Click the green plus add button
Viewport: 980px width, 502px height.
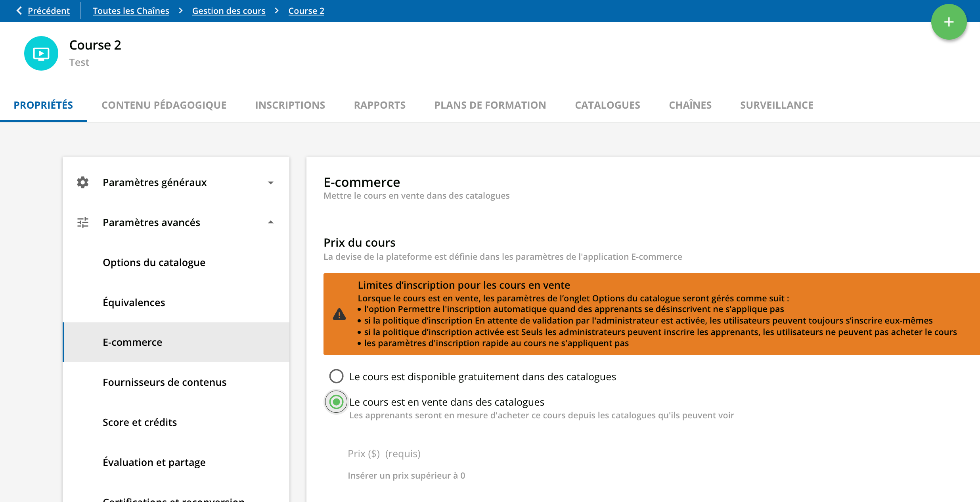pos(948,22)
